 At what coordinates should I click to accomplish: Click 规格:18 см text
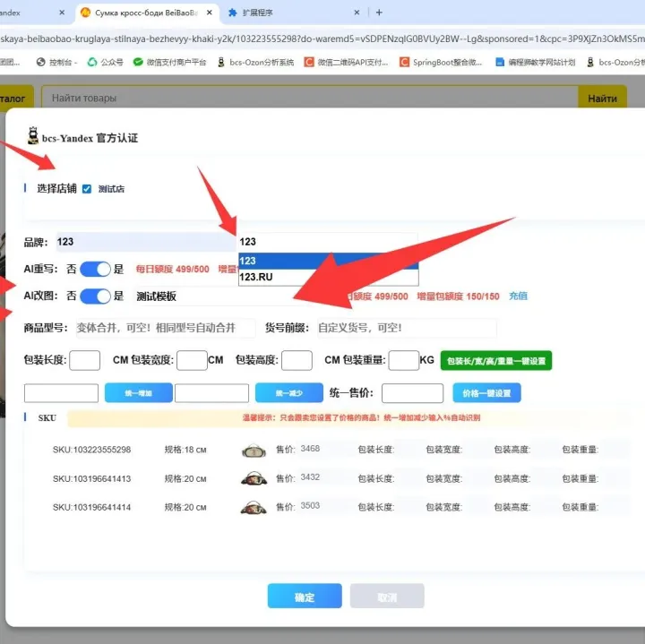click(185, 450)
